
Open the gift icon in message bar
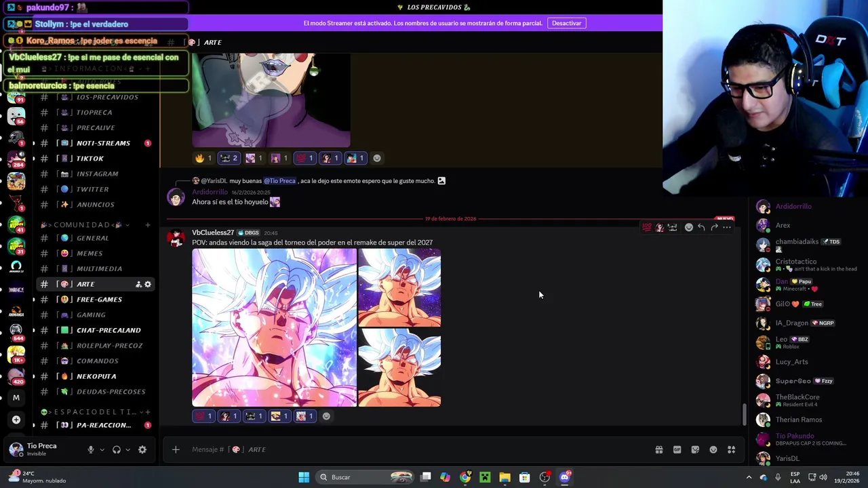pyautogui.click(x=658, y=449)
